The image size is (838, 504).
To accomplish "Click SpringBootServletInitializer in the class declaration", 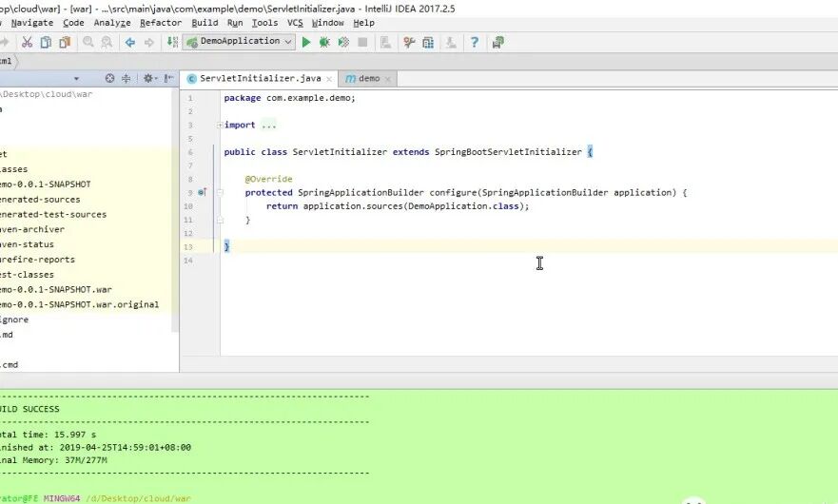I will click(x=508, y=152).
